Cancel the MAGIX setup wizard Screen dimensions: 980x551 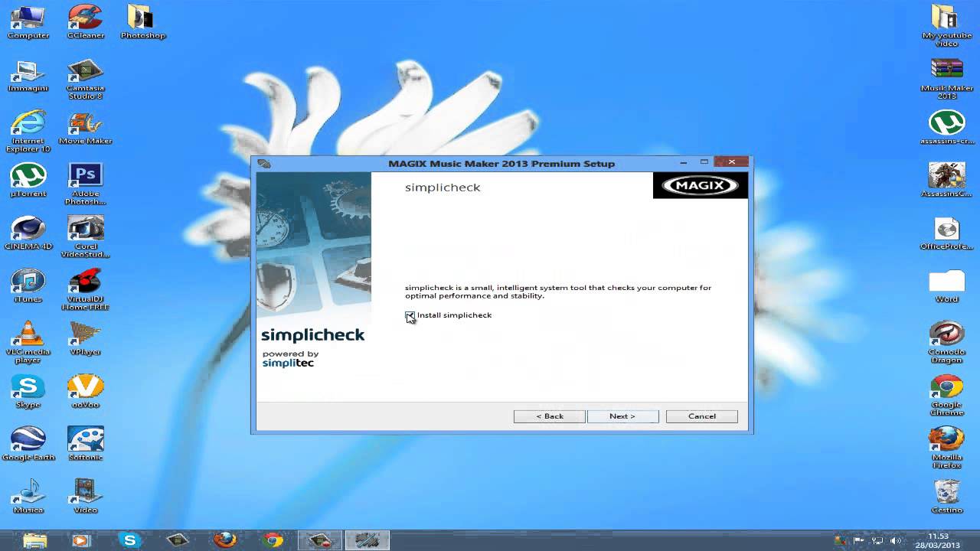701,416
